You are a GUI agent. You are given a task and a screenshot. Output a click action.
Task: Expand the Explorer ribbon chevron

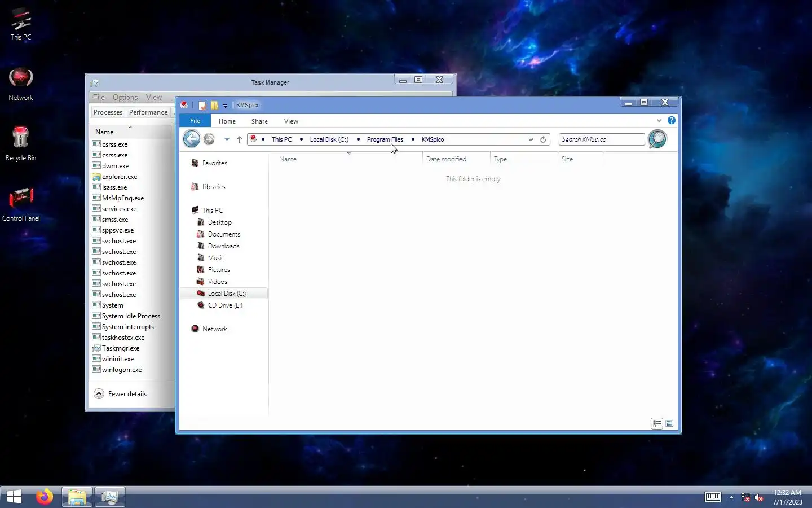coord(659,120)
